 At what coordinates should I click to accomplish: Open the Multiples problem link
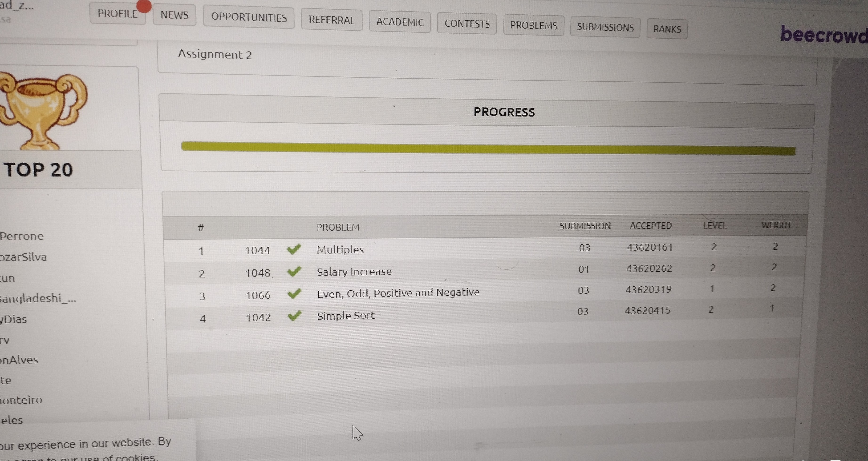tap(340, 249)
